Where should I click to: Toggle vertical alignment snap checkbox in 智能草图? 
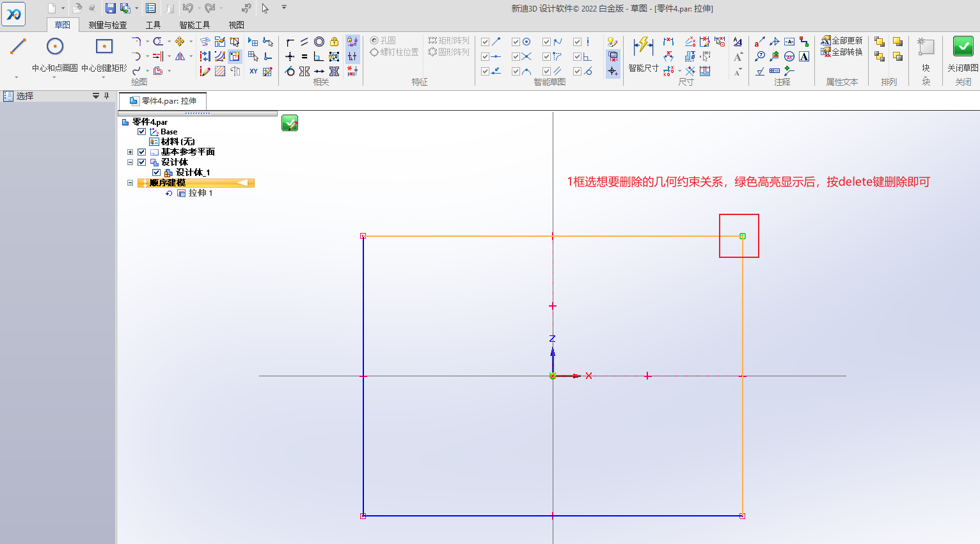click(x=578, y=42)
